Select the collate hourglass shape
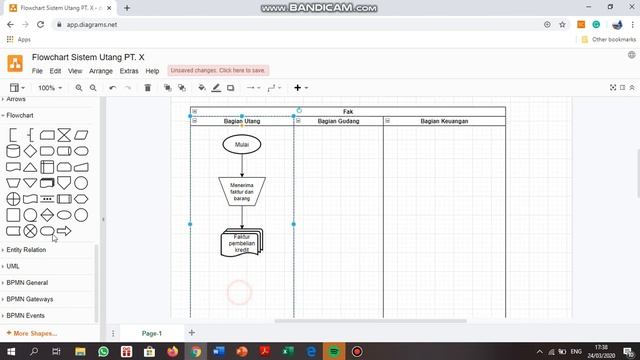Screen dimensions: 640x360 pyautogui.click(x=64, y=135)
